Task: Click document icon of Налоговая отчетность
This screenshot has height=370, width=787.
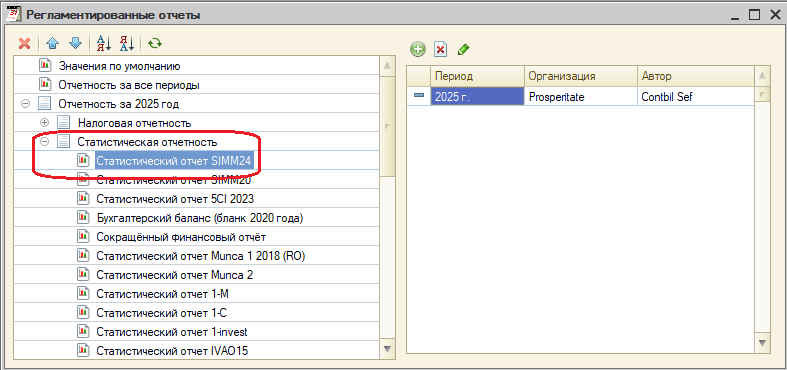Action: tap(64, 122)
